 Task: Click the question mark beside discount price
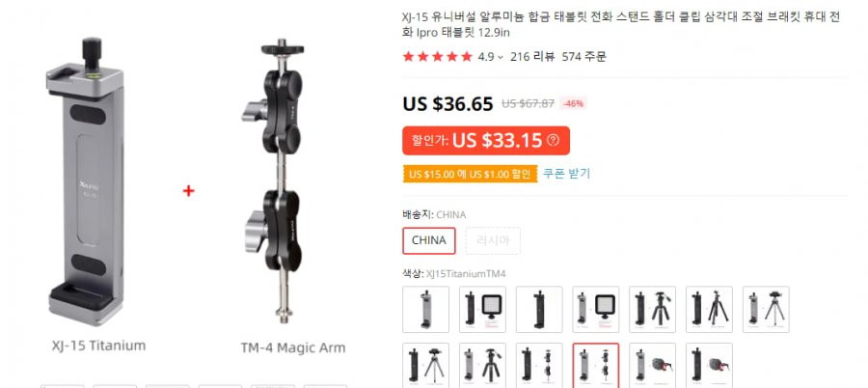pos(553,141)
